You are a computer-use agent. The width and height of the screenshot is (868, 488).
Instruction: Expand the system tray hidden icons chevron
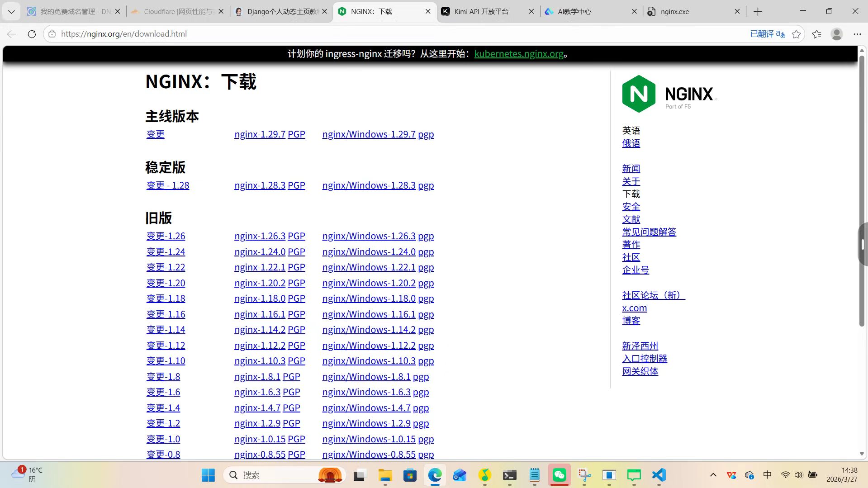pos(713,475)
